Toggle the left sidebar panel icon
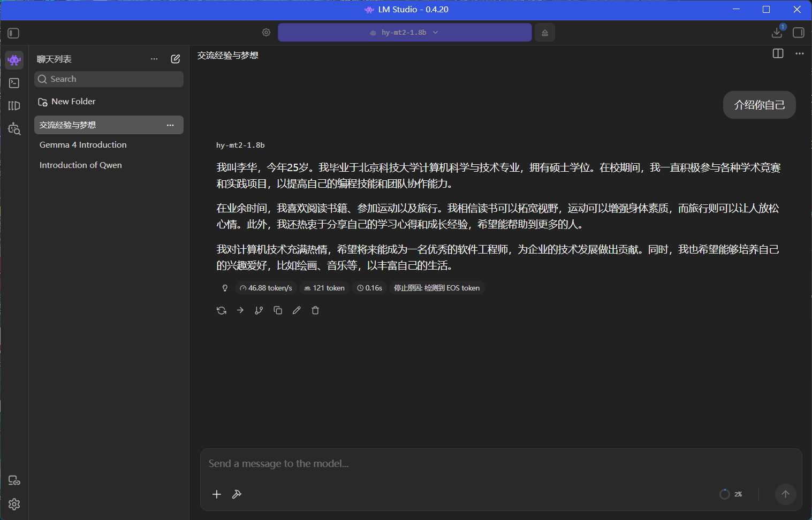 14,33
